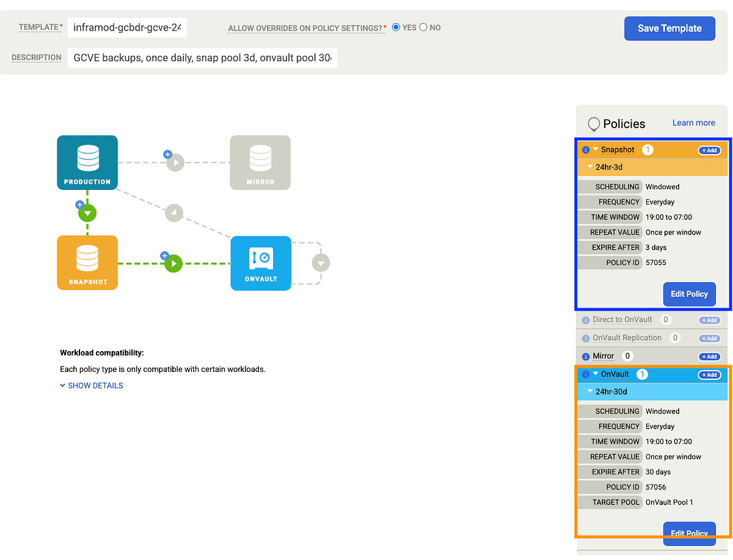Viewport: 733px width, 560px height.
Task: Select YES for allow overrides on policy settings
Action: point(396,27)
